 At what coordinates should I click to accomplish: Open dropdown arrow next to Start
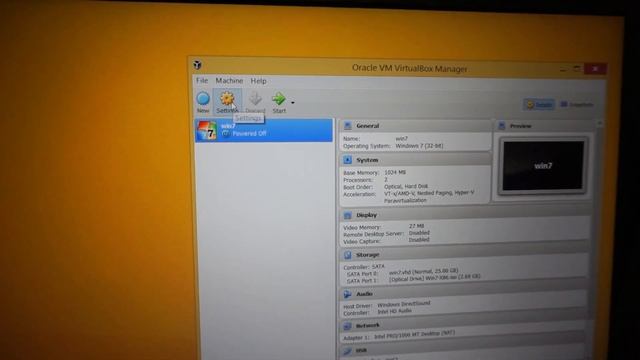point(293,102)
